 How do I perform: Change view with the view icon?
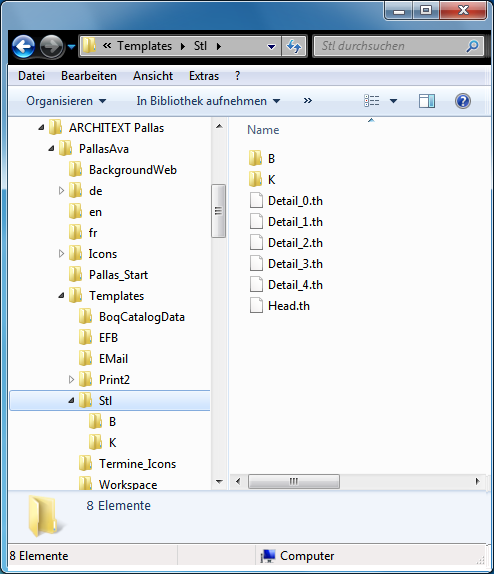(372, 101)
